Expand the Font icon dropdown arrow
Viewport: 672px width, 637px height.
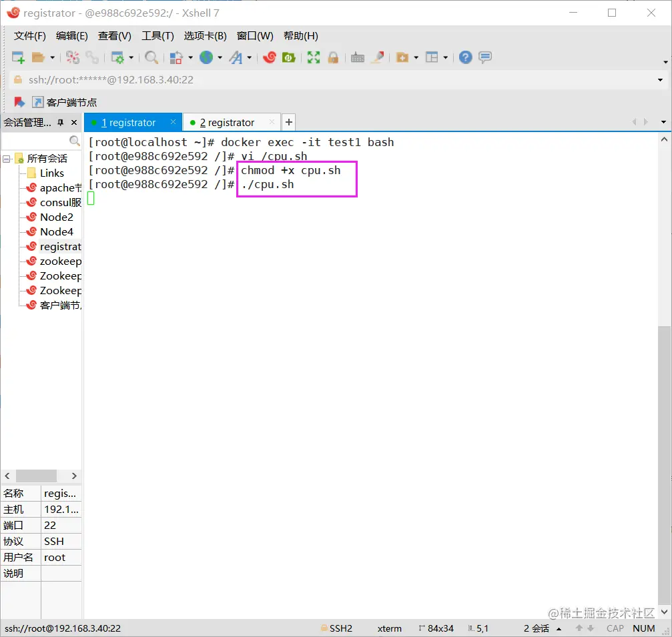click(x=249, y=57)
